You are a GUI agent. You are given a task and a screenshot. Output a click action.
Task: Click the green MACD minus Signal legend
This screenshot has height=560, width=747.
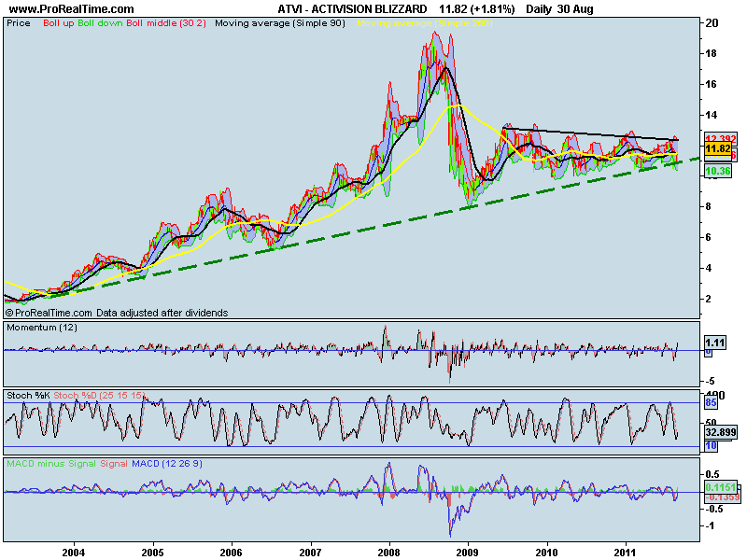(51, 463)
